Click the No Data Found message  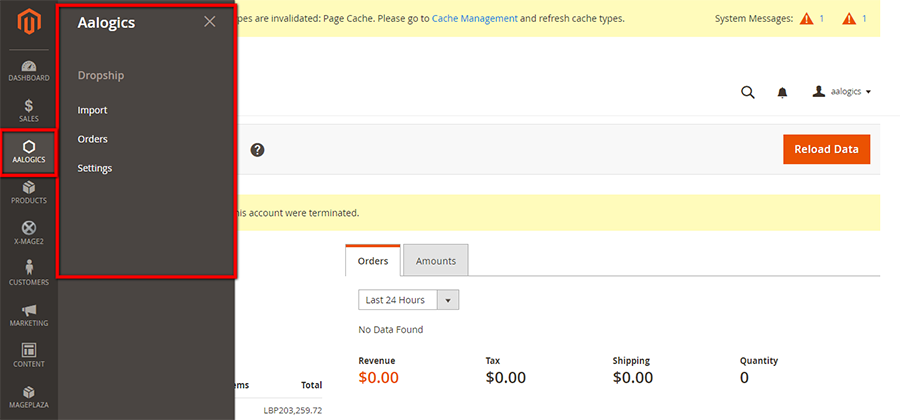(390, 330)
